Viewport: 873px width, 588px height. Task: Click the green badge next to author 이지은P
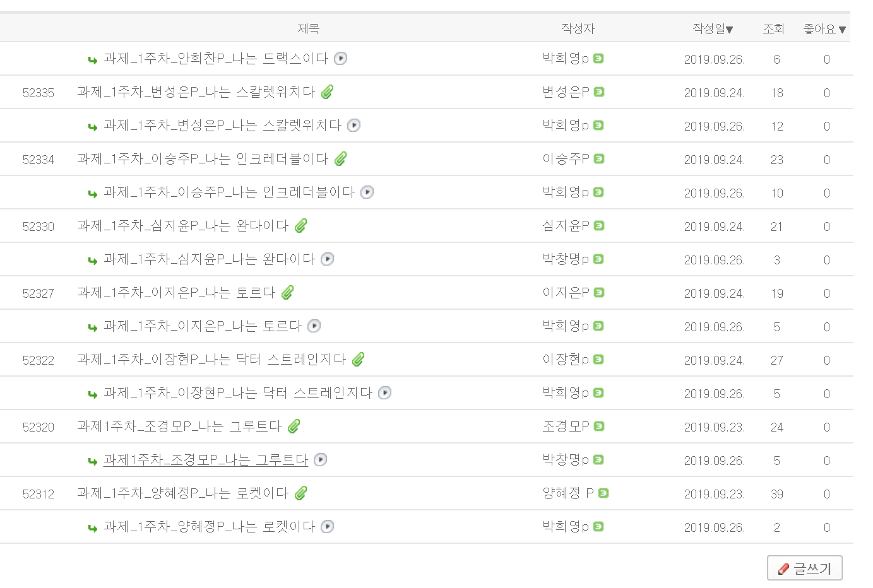[599, 293]
